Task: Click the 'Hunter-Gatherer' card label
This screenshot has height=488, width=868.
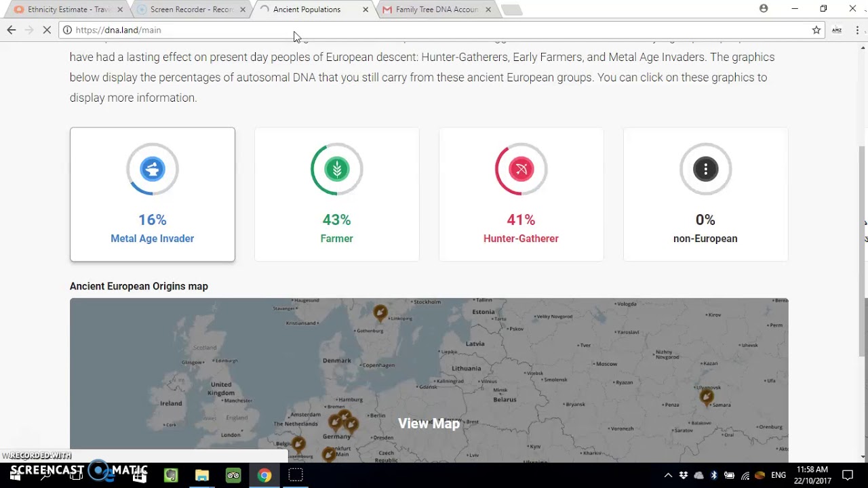Action: point(521,239)
